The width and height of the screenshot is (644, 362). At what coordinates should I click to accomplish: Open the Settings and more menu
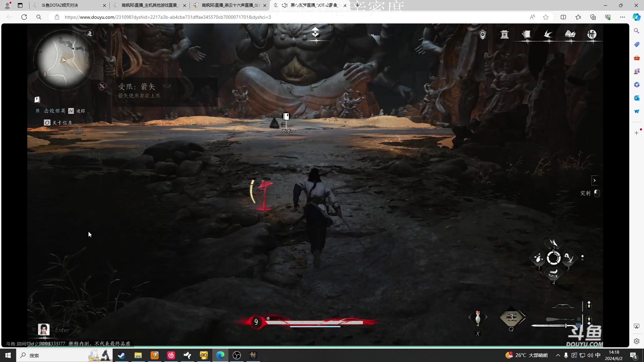pos(623,17)
